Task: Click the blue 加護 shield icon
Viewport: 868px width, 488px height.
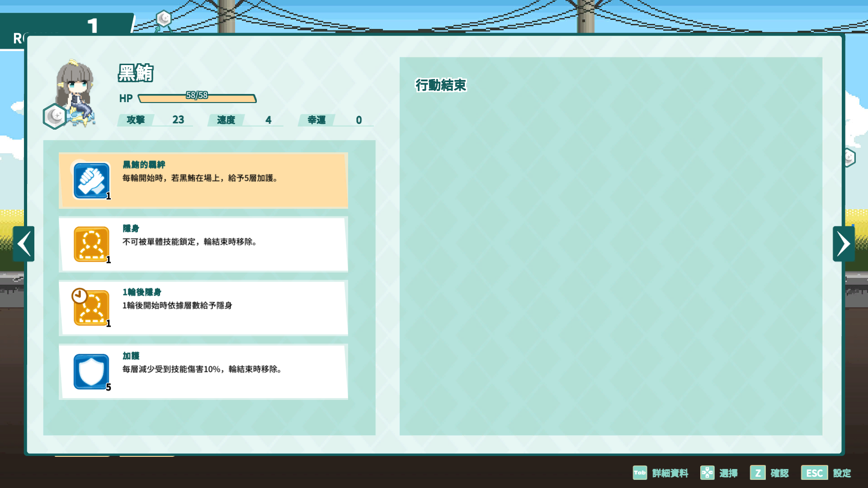Action: tap(91, 371)
